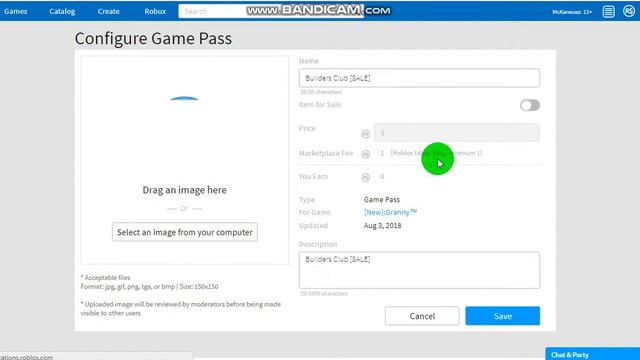Click the 'Marketplace Fee' label
640x360 pixels.
click(x=326, y=153)
